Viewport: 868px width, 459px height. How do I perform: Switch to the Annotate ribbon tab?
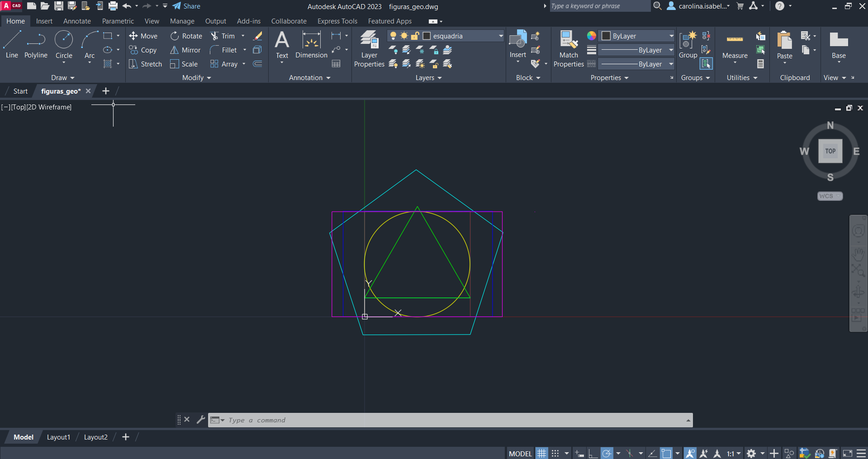pyautogui.click(x=77, y=21)
